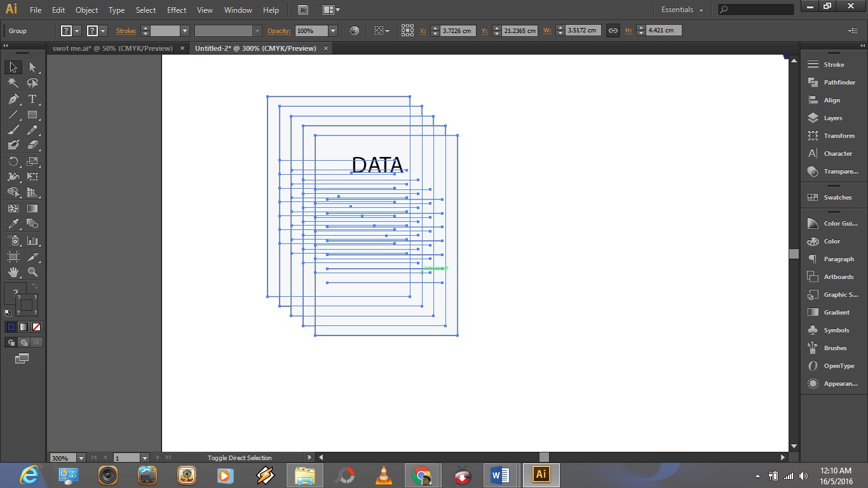The width and height of the screenshot is (868, 488).
Task: Enable Draw Normal mode
Action: pos(11,342)
